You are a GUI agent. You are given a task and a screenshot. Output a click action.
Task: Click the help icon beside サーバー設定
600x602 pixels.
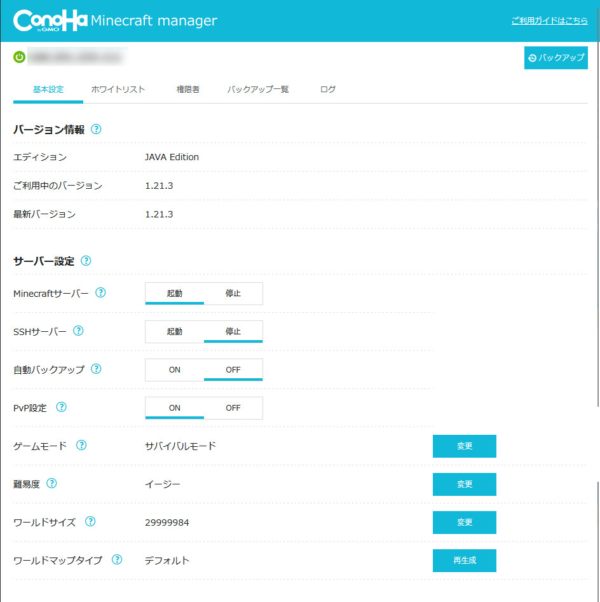(x=86, y=261)
